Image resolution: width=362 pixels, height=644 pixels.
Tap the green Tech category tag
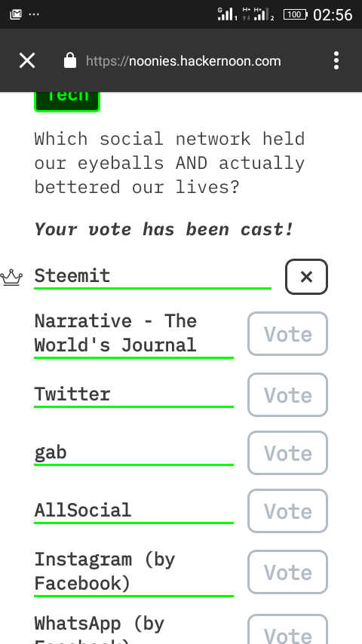[x=67, y=101]
